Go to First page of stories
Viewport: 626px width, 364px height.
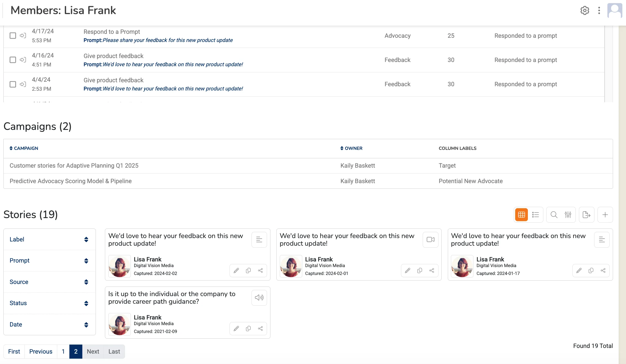(x=14, y=352)
